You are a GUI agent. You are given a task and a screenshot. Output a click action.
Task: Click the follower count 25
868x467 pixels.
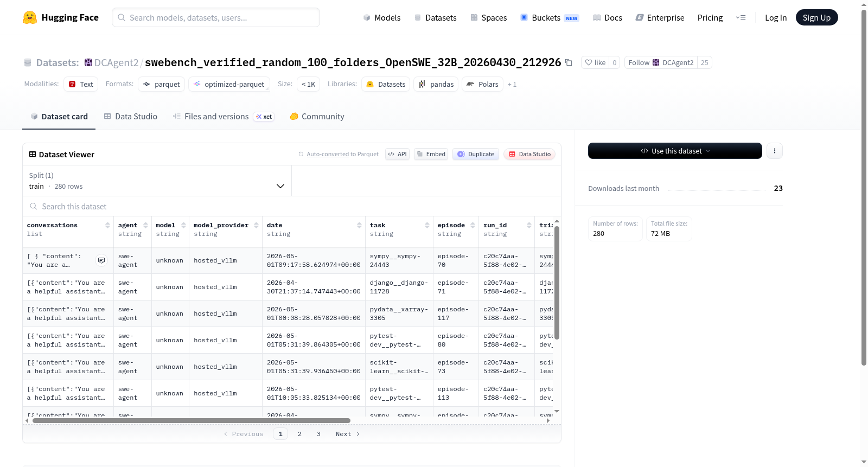[x=704, y=62]
